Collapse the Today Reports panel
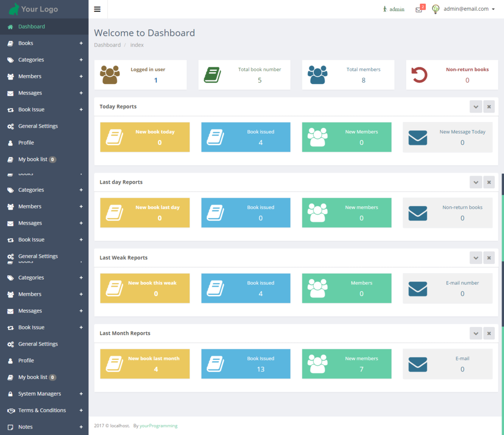 click(x=475, y=107)
